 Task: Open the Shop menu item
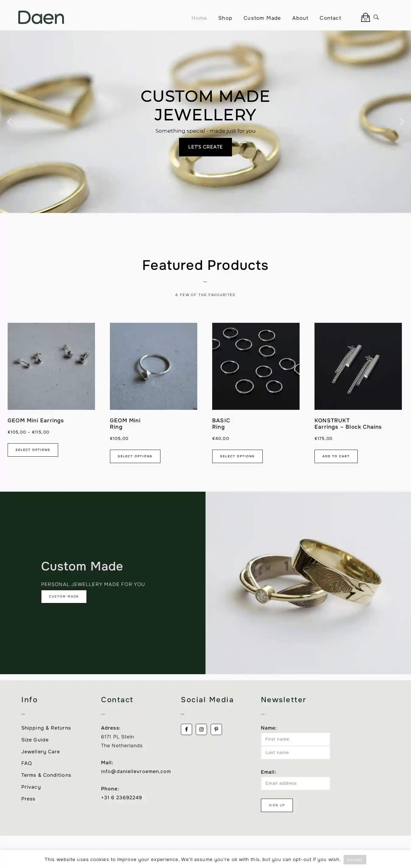click(225, 18)
